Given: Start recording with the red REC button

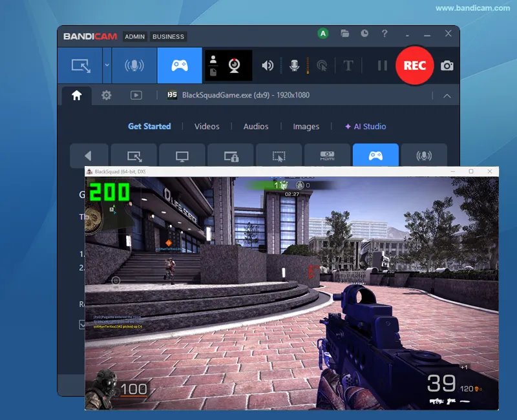Looking at the screenshot, I should click(414, 66).
